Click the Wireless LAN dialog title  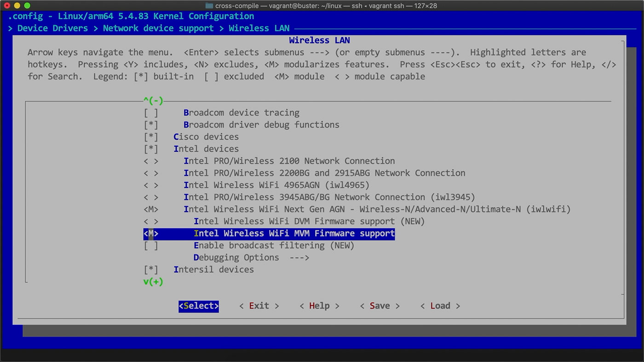point(319,40)
